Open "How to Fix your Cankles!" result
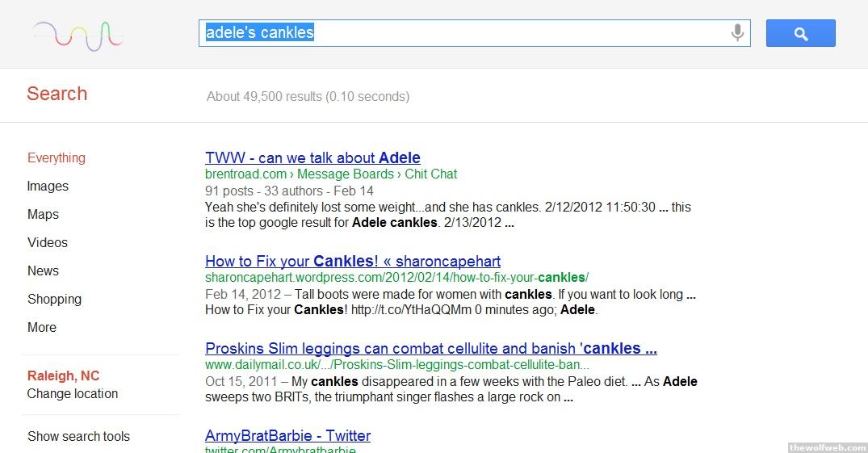 click(353, 262)
